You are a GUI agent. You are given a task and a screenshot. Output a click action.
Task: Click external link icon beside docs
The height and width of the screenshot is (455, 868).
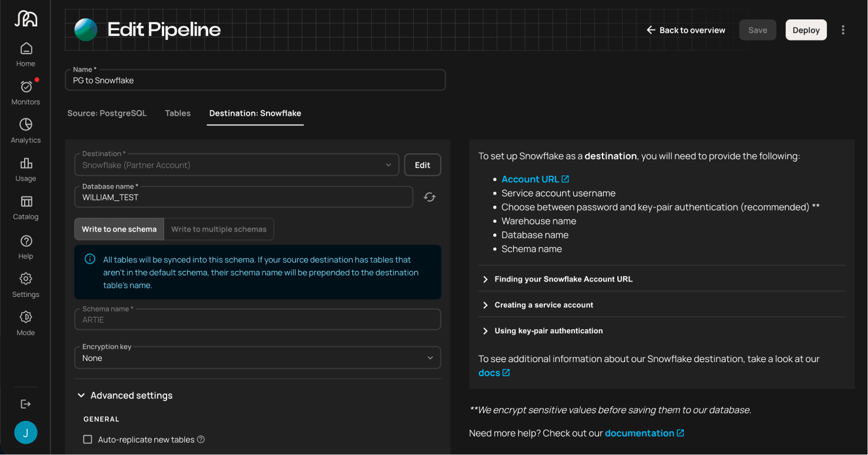pyautogui.click(x=506, y=373)
